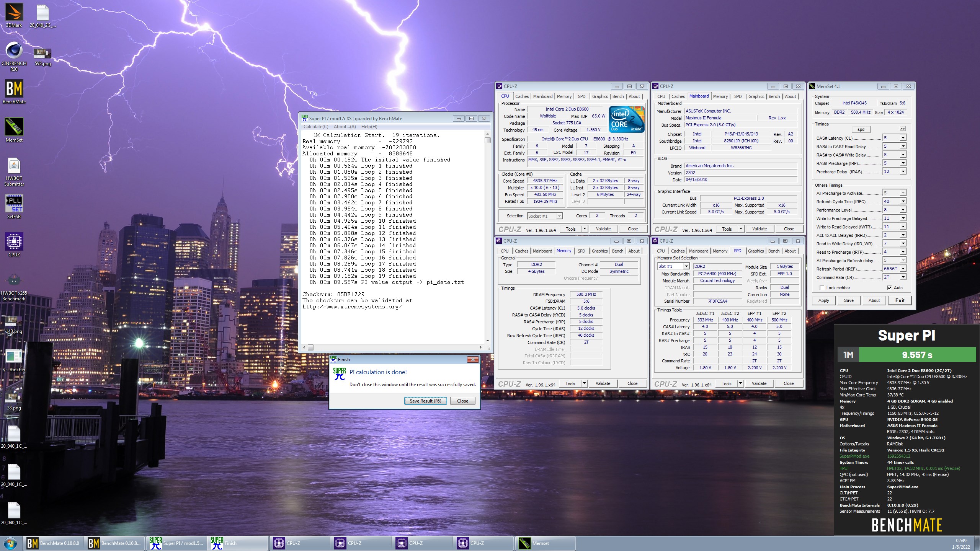Click the Windows Start orb
Image resolution: width=980 pixels, height=551 pixels.
(10, 543)
